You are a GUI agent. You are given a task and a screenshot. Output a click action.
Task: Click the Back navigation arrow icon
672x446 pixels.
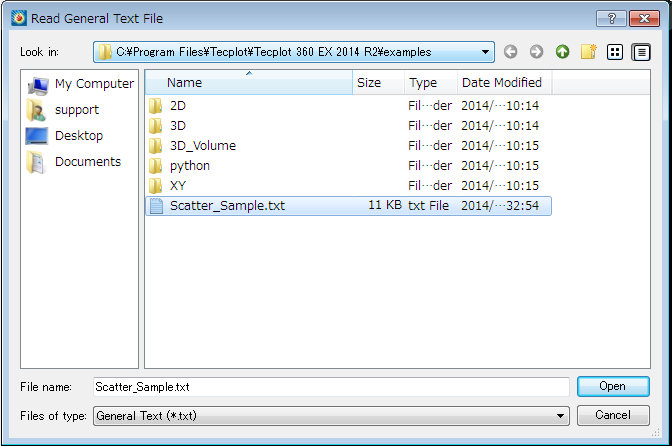point(510,52)
